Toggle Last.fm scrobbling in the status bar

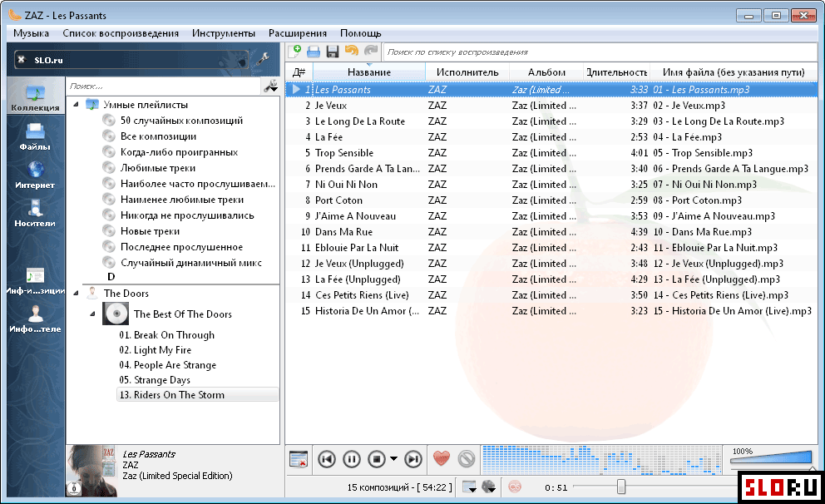(x=515, y=487)
